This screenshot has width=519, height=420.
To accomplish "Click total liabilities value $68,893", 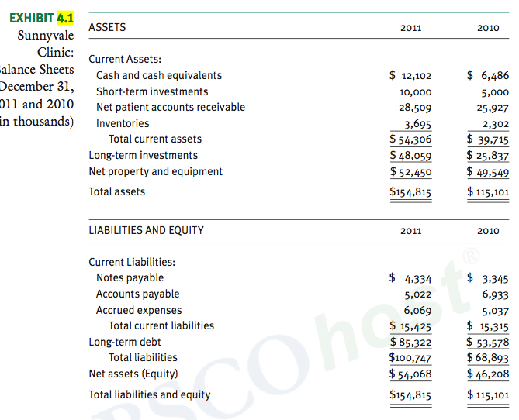I will pos(488,358).
